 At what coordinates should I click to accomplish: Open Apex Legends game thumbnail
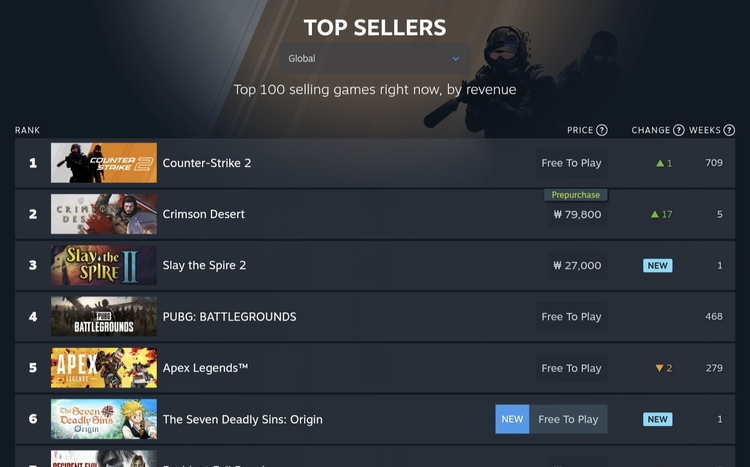tap(104, 368)
